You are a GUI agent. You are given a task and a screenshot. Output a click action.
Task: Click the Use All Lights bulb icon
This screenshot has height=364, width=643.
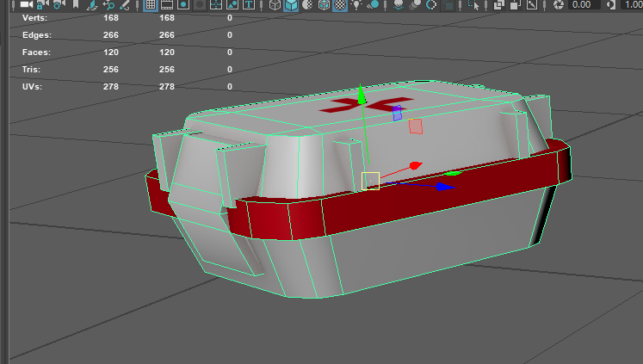(x=356, y=4)
